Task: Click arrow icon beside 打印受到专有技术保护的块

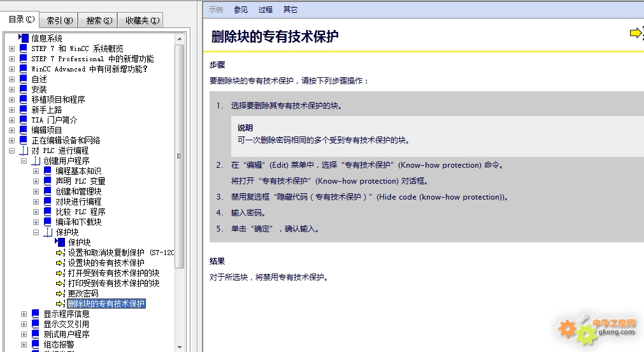Action: [61, 283]
